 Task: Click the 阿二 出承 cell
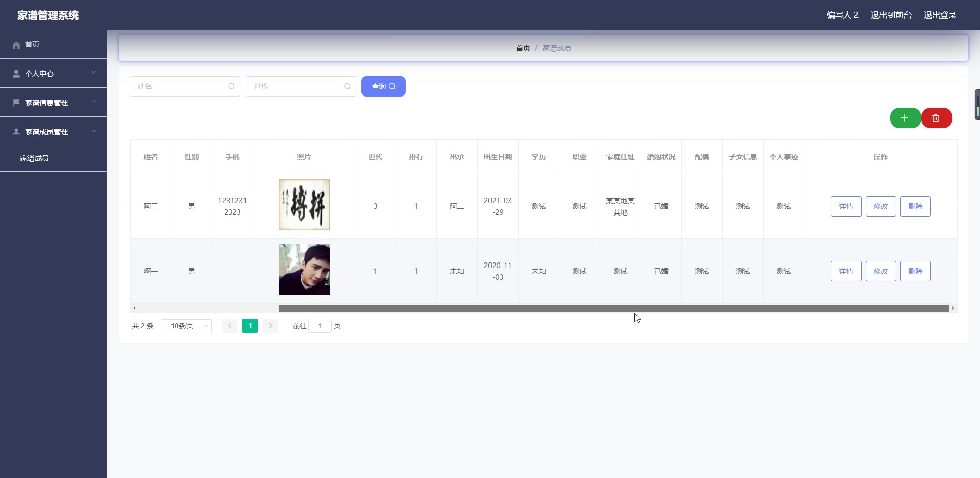(x=457, y=206)
